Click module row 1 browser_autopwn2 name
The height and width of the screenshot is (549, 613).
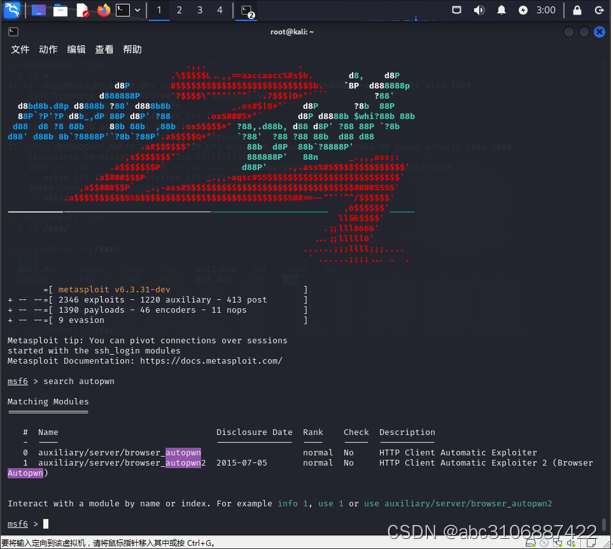point(122,463)
